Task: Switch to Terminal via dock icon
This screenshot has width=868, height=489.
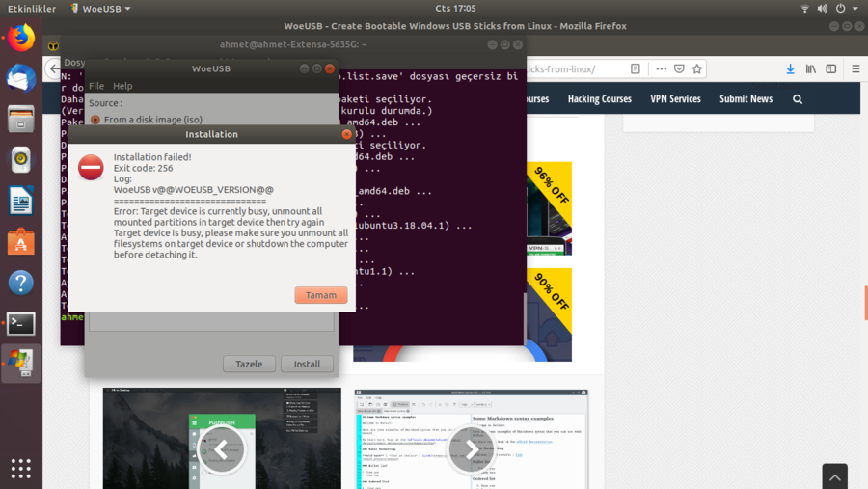Action: [x=21, y=323]
